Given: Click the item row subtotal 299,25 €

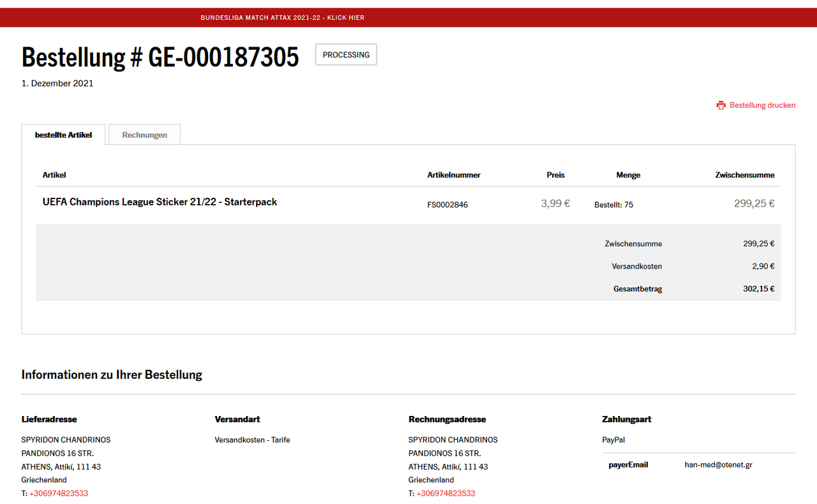Looking at the screenshot, I should [754, 204].
